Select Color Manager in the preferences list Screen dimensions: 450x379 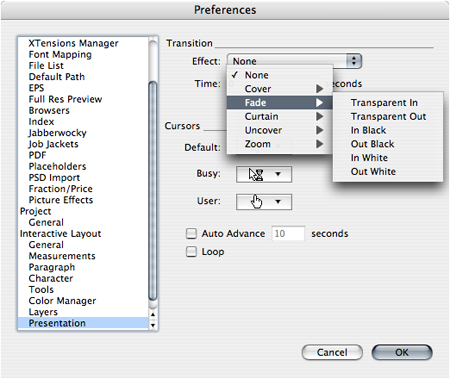pos(62,301)
